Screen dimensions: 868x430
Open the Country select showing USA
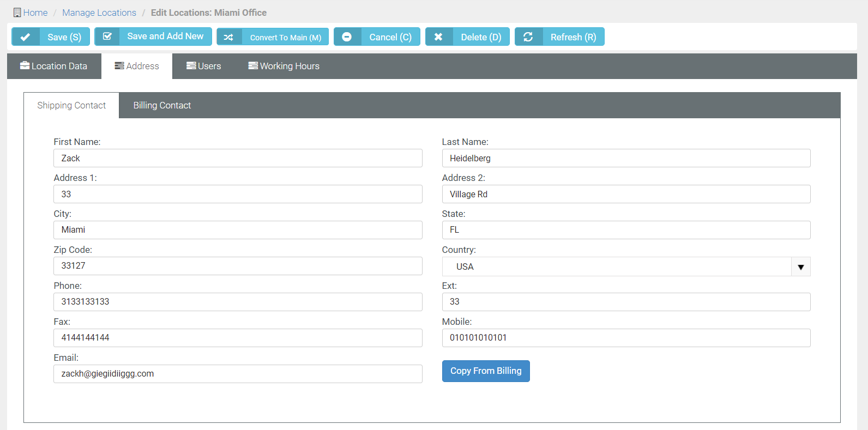tap(616, 267)
